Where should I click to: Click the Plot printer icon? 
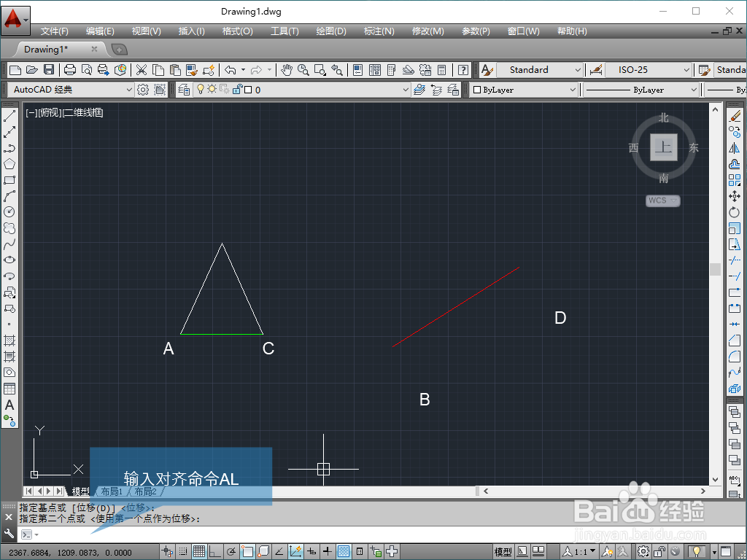tap(70, 70)
